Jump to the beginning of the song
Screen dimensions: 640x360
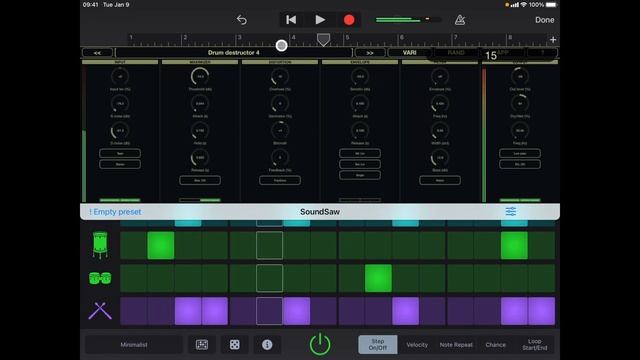click(x=291, y=20)
